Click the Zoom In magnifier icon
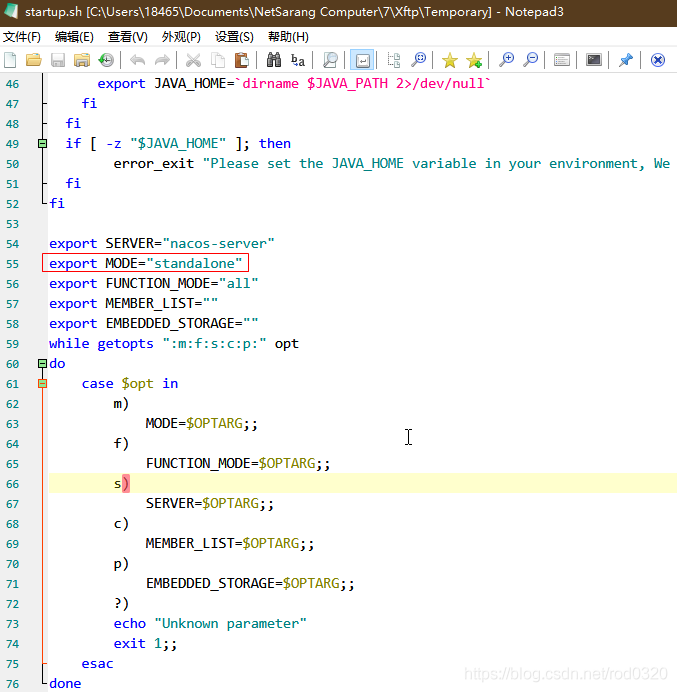Viewport: 677px width, 692px height. click(507, 60)
